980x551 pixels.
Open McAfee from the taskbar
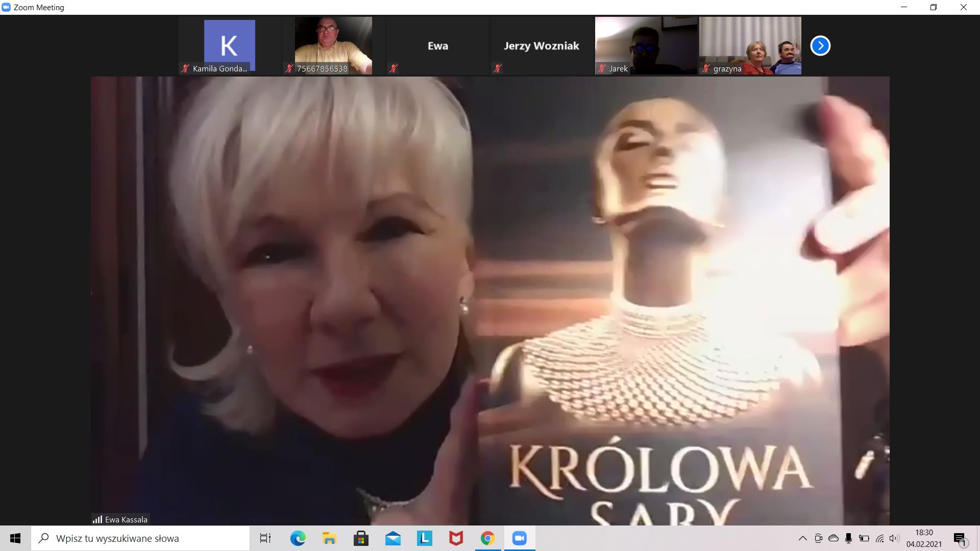[456, 538]
